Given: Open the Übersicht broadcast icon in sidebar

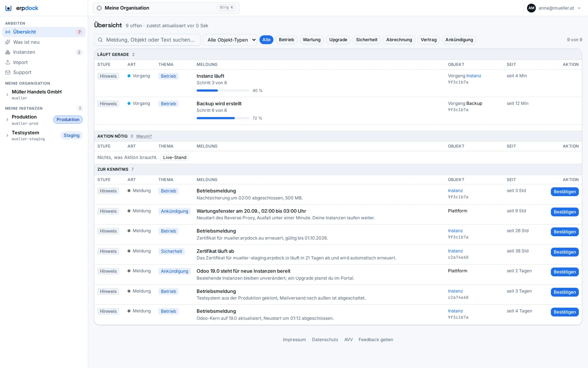Looking at the screenshot, I should click(8, 32).
